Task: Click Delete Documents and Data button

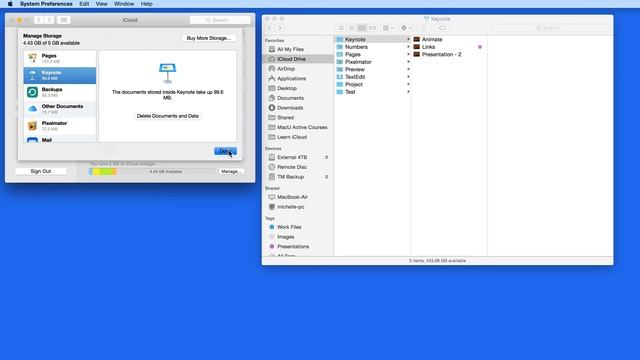Action: pyautogui.click(x=168, y=116)
